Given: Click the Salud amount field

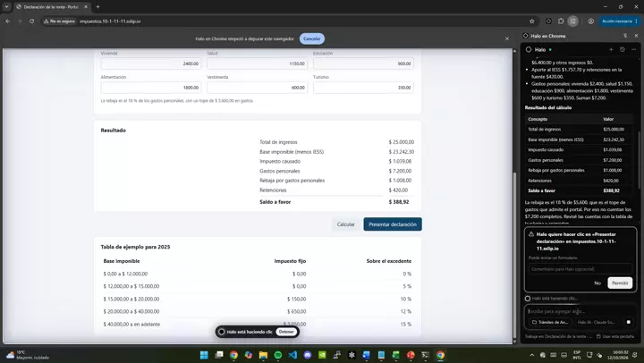Looking at the screenshot, I should pos(257,63).
